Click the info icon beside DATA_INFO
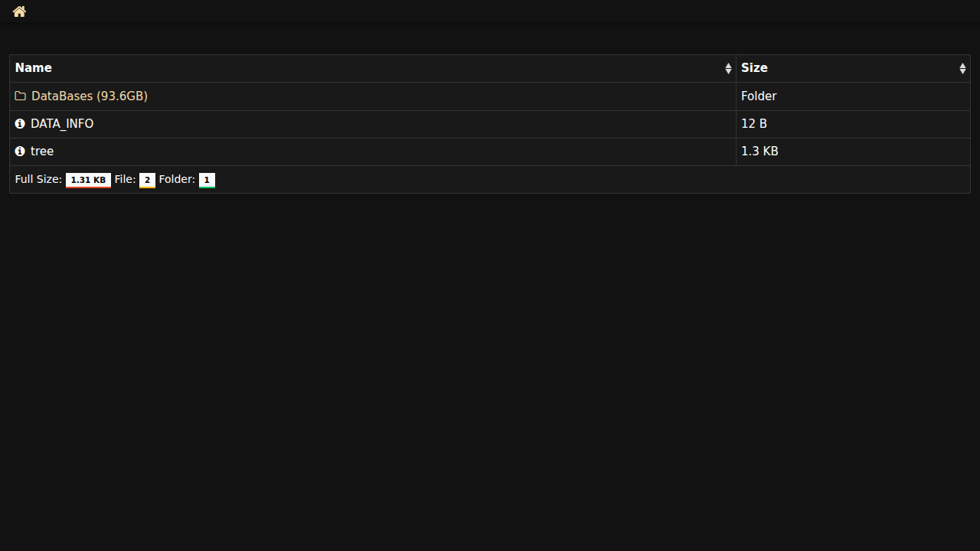Viewport: 980px width, 551px height. click(x=20, y=124)
